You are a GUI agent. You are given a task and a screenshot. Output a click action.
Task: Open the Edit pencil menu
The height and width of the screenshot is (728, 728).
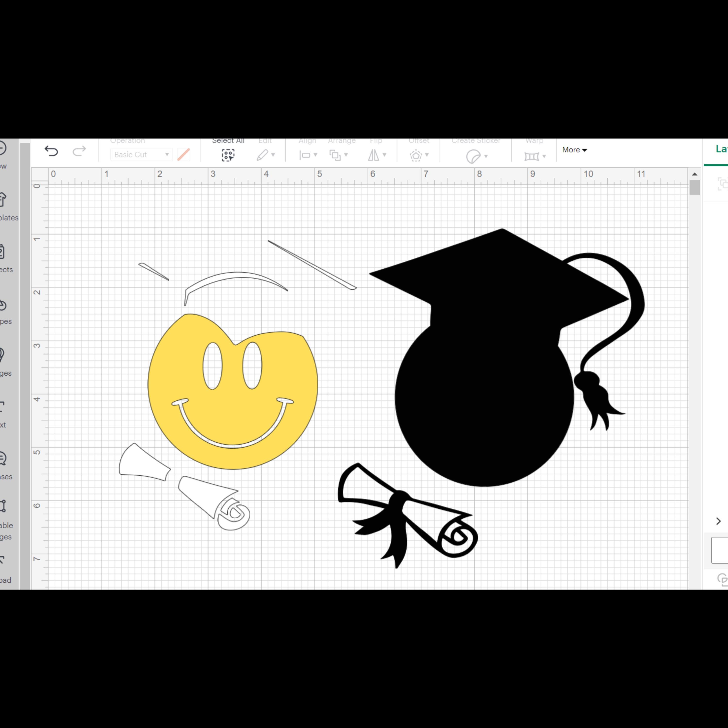(x=266, y=155)
